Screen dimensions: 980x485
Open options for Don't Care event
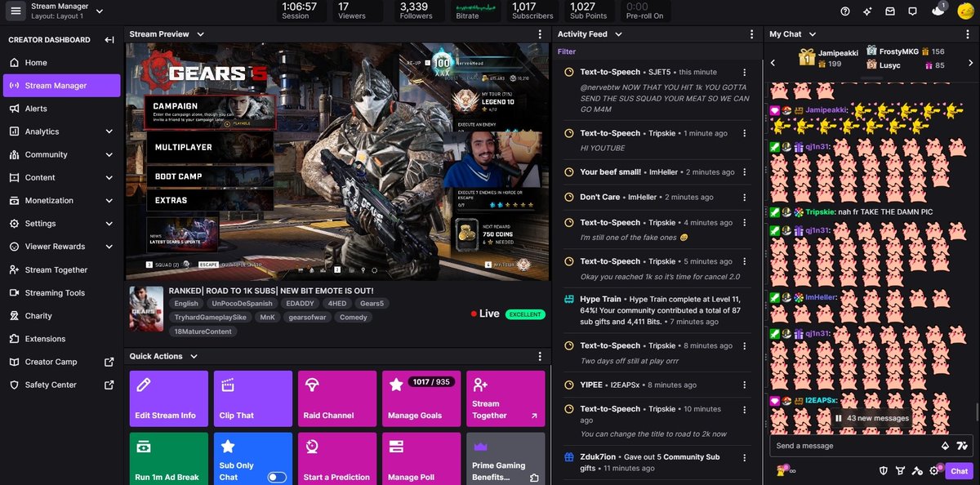pyautogui.click(x=744, y=197)
